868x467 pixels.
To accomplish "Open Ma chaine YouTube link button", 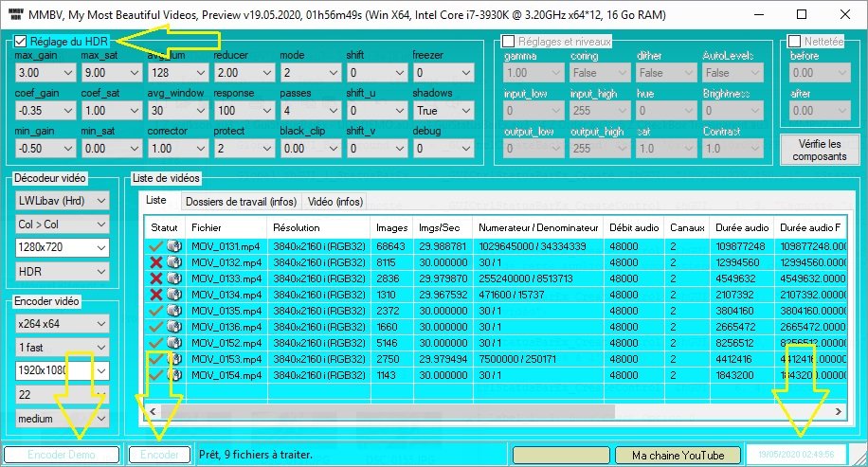I will [678, 455].
